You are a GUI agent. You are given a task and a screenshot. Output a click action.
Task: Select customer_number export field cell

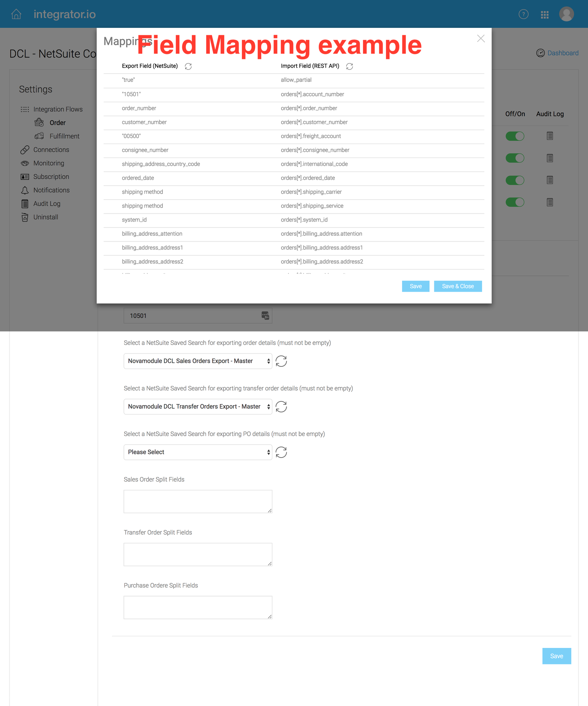(x=144, y=122)
